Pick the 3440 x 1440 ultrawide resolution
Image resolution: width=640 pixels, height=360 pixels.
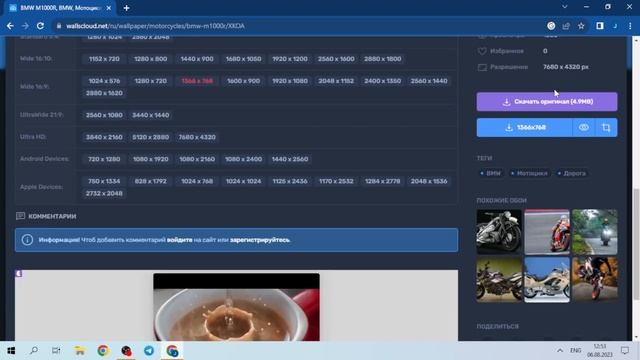(x=151, y=115)
